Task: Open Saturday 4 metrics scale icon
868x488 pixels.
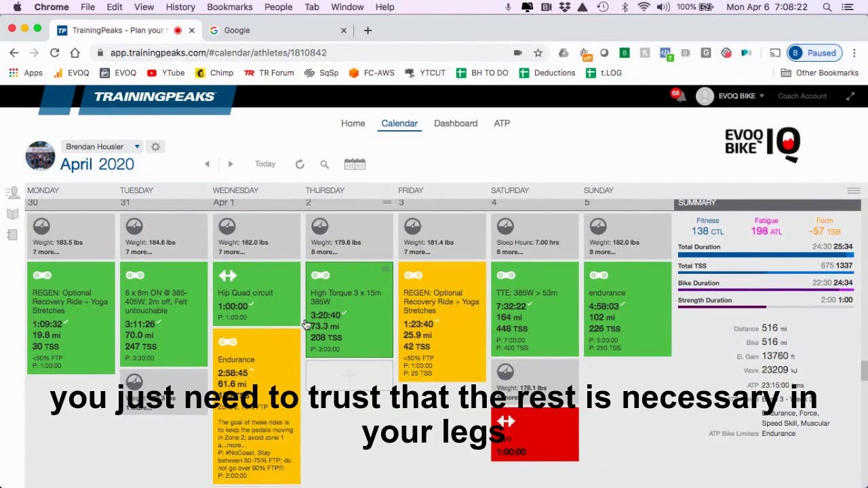Action: 506,226
